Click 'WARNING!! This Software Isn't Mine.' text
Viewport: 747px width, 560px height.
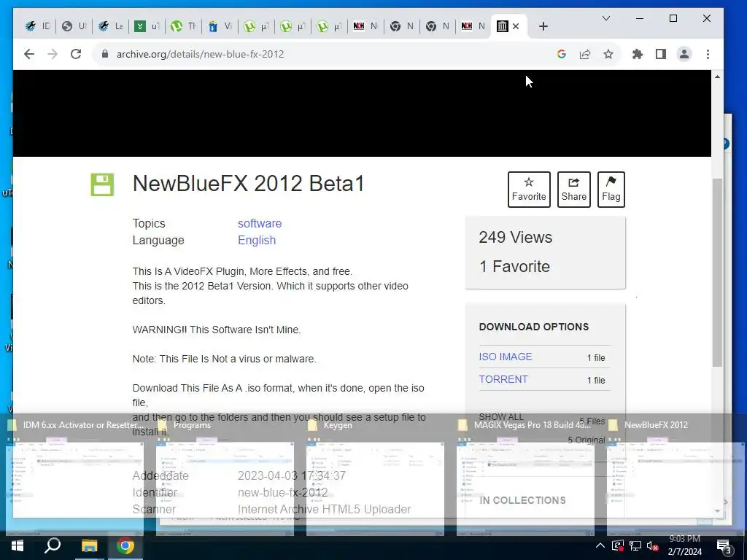(217, 330)
